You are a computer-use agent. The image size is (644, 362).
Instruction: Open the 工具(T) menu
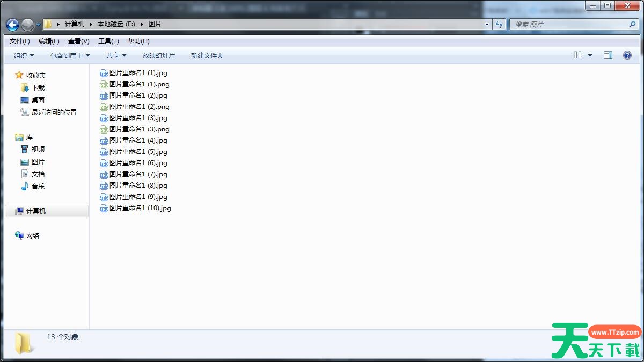coord(108,41)
